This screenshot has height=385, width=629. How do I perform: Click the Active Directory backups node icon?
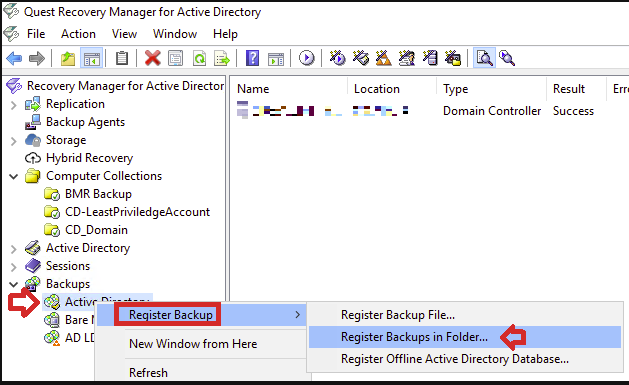[x=52, y=302]
